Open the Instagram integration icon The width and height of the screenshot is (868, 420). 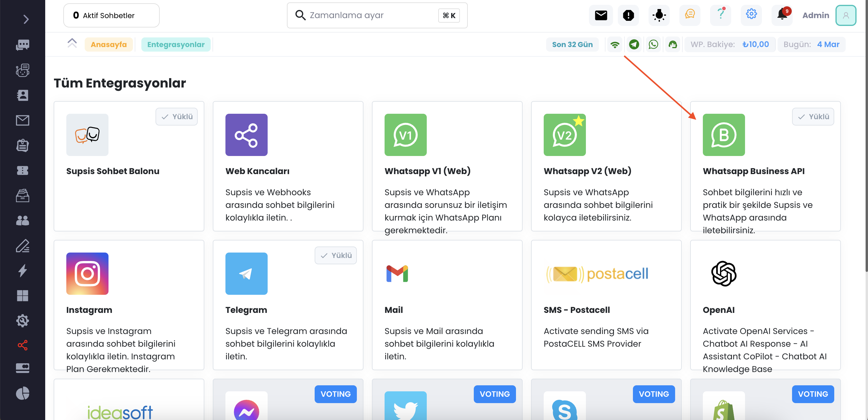pyautogui.click(x=87, y=273)
